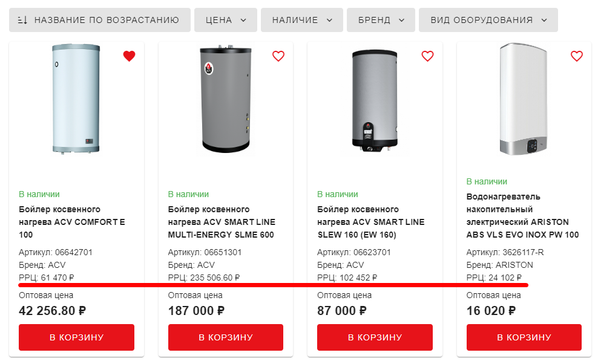Add ACV SLME 600 boiler to cart
Viewport: 598px width, 364px height.
[226, 337]
